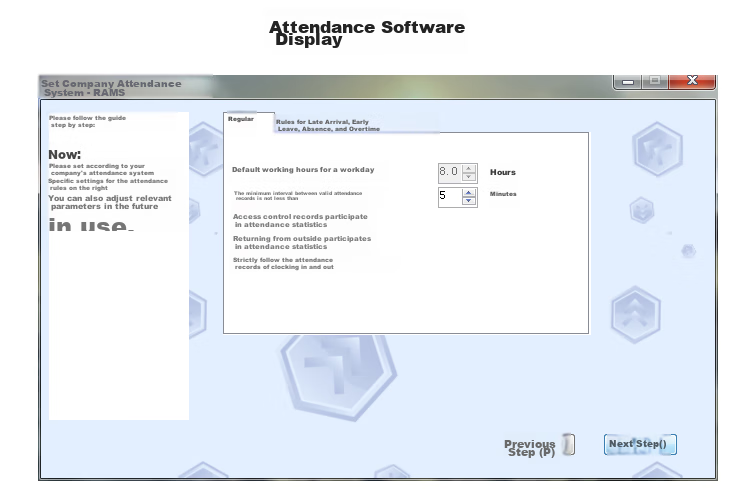Go back with Previous Step button

pos(539,446)
